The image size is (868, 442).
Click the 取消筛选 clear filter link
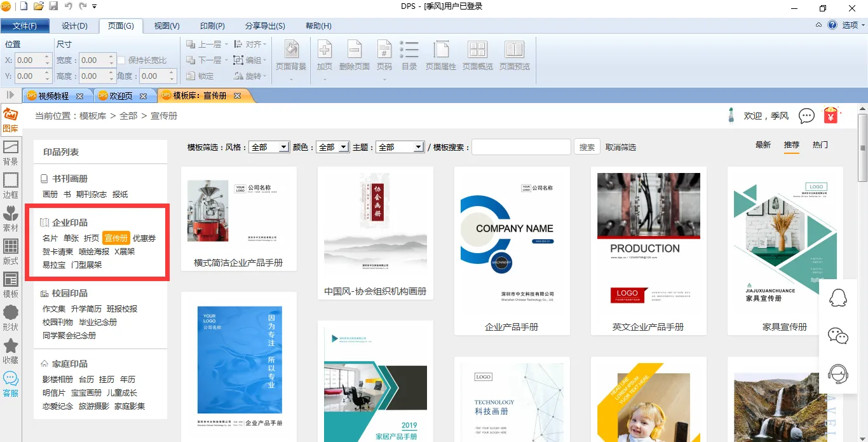click(620, 147)
